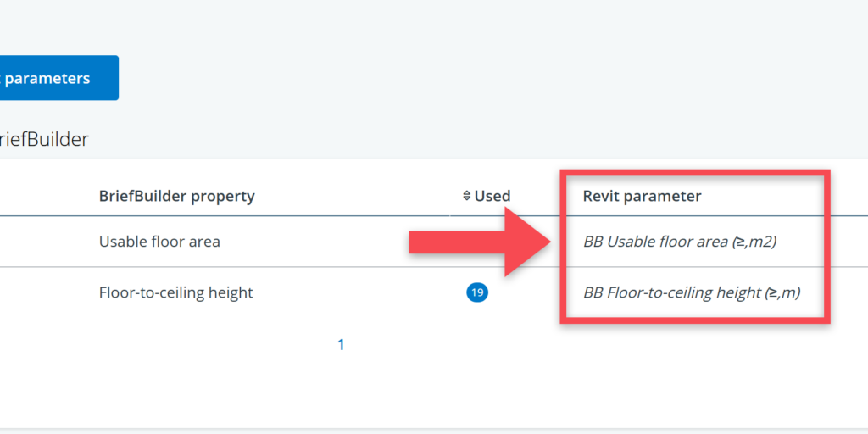Click the Floor-to-ceiling height property cell
The width and height of the screenshot is (868, 434).
175,292
